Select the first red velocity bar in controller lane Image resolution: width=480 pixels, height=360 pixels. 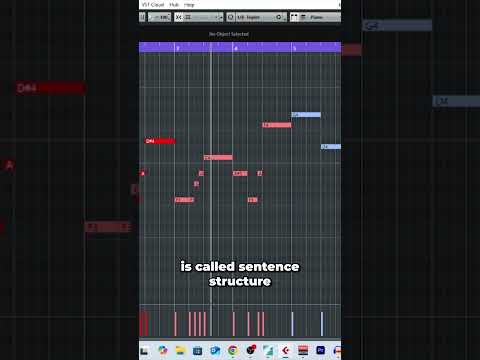(x=142, y=324)
